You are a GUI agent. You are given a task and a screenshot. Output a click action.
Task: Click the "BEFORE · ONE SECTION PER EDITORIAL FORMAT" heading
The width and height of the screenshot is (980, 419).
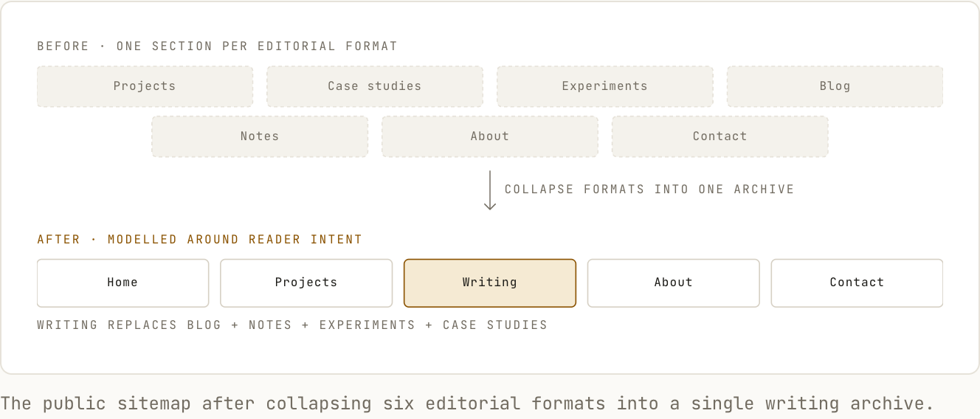coord(218,46)
